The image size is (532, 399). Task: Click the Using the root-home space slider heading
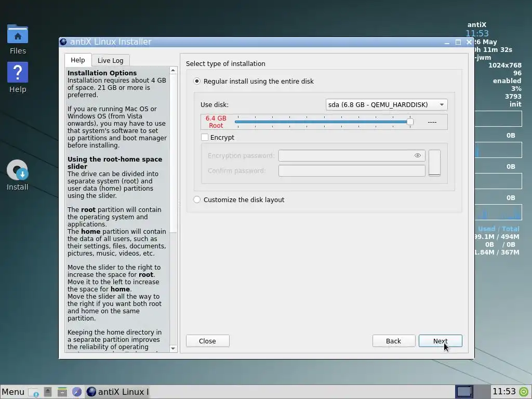pos(115,163)
